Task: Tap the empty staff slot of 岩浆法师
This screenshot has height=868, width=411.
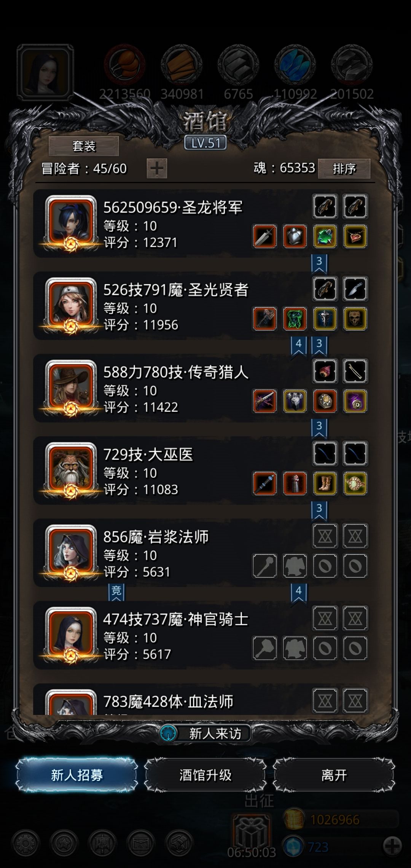Action: pyautogui.click(x=264, y=566)
